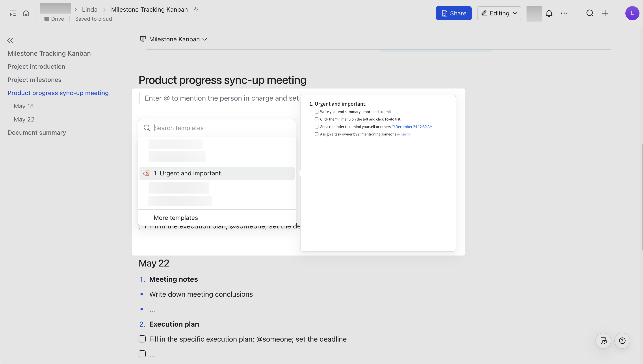
Task: Click the Drive folder icon
Action: pyautogui.click(x=46, y=19)
